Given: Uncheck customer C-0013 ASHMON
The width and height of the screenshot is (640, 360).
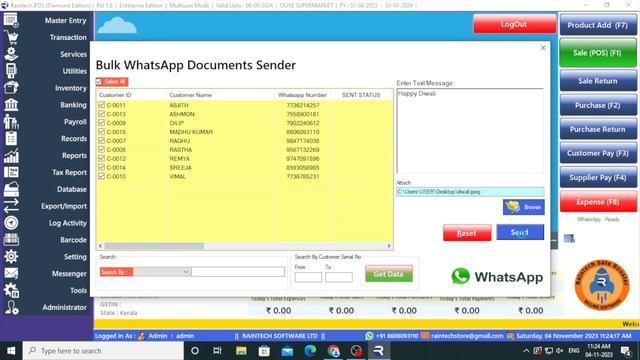Looking at the screenshot, I should [x=101, y=114].
